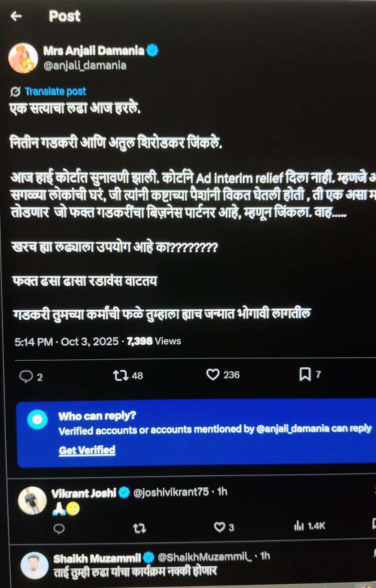Click the Get Verified link

(x=87, y=450)
